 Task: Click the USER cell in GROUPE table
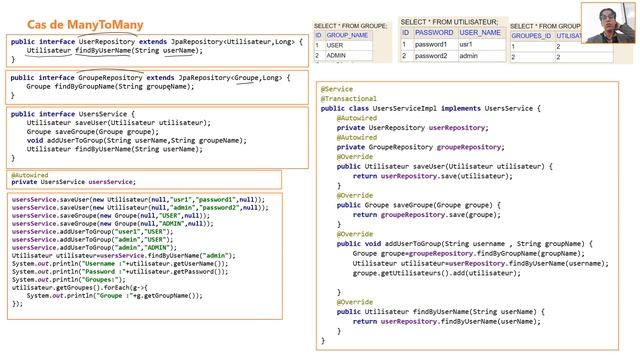point(335,45)
